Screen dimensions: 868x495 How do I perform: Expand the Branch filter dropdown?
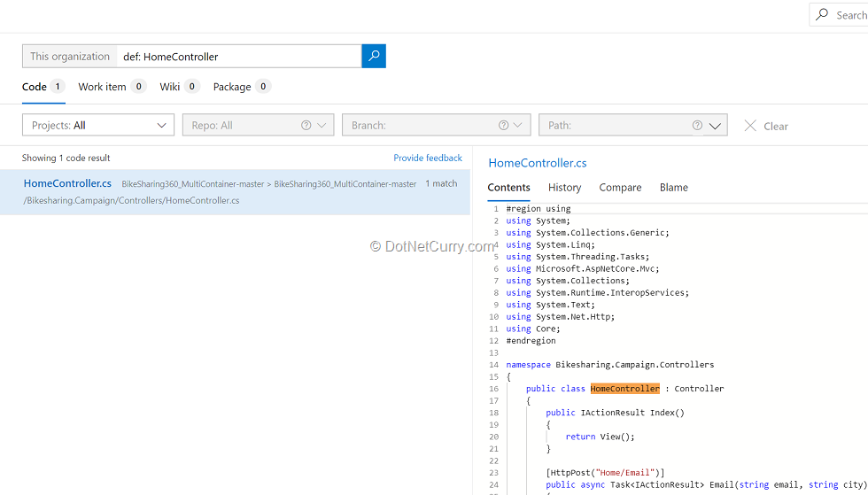tap(519, 126)
